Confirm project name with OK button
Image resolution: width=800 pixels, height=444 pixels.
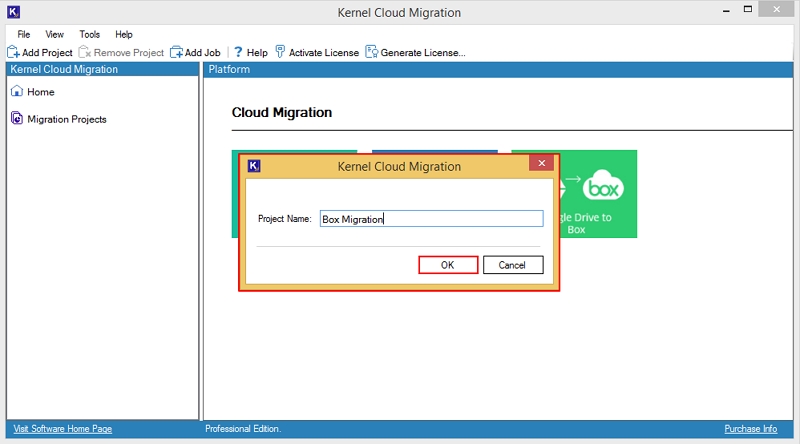(448, 265)
